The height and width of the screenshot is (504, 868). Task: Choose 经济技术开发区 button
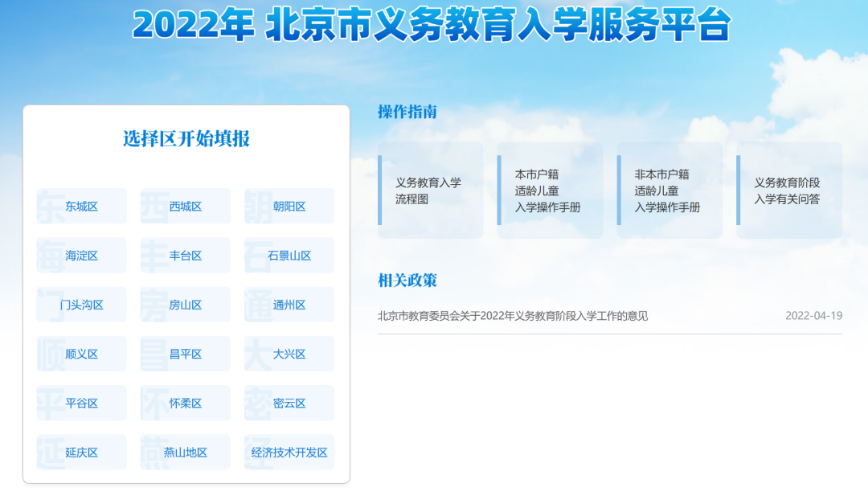pyautogui.click(x=289, y=453)
